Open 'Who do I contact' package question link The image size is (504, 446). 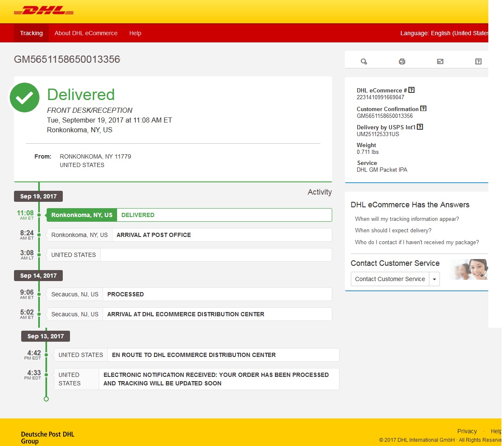coord(417,242)
